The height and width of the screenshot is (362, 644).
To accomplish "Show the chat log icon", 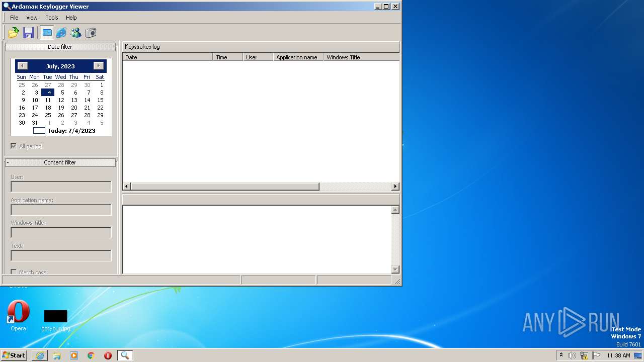I will click(x=76, y=33).
